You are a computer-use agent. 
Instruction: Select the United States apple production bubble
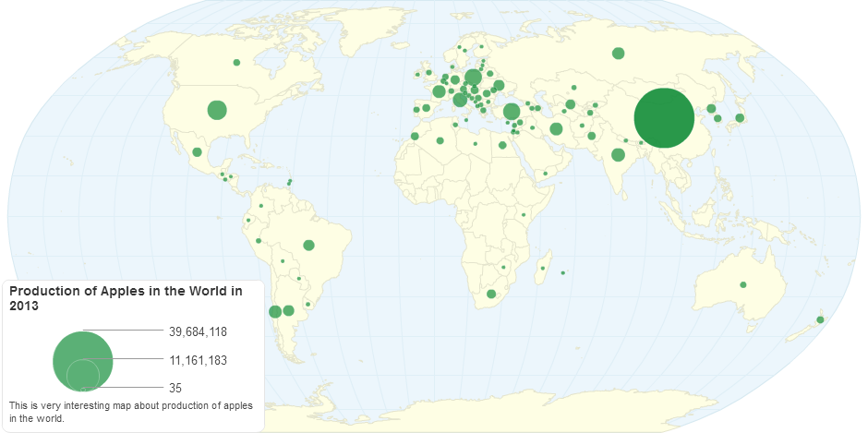click(217, 110)
